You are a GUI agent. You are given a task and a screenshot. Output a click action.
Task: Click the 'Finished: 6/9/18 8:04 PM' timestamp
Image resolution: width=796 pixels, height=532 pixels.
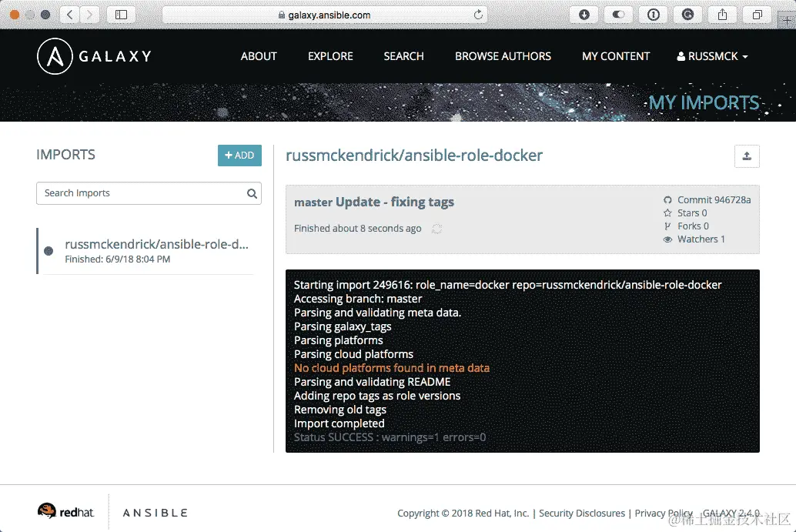(117, 259)
